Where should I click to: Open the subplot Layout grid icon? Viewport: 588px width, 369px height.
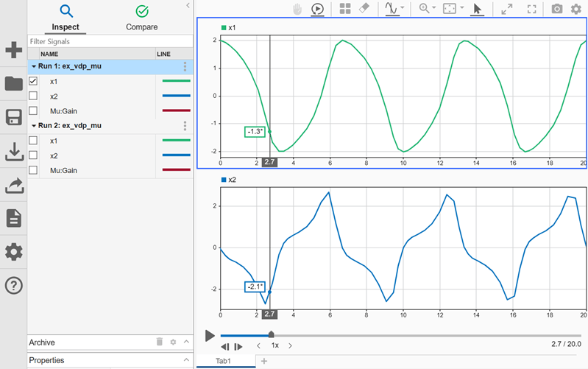(x=345, y=9)
